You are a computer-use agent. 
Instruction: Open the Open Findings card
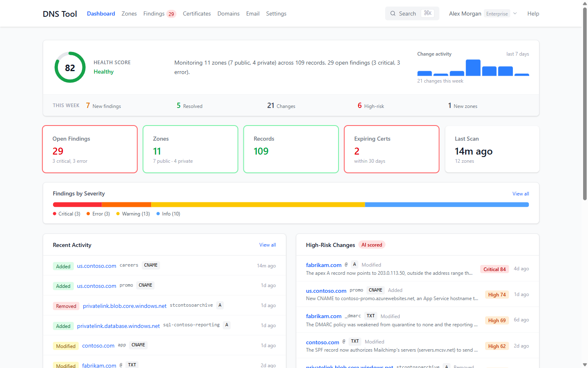pos(90,149)
